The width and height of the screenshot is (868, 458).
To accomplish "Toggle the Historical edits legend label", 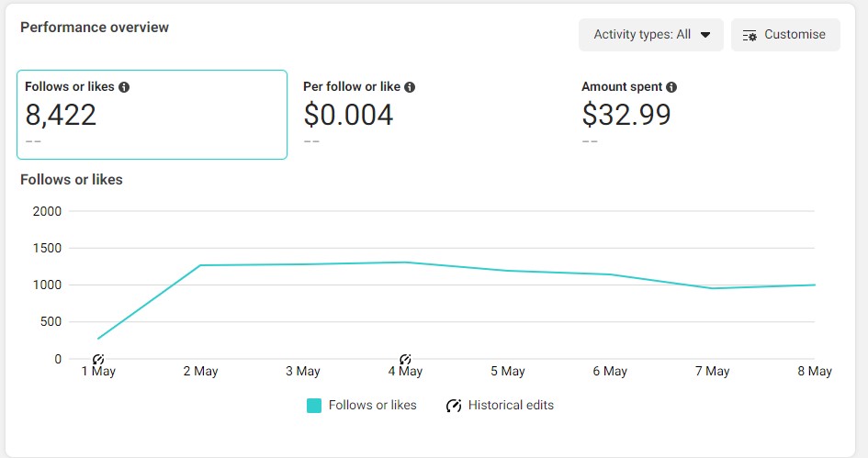I will 511,405.
